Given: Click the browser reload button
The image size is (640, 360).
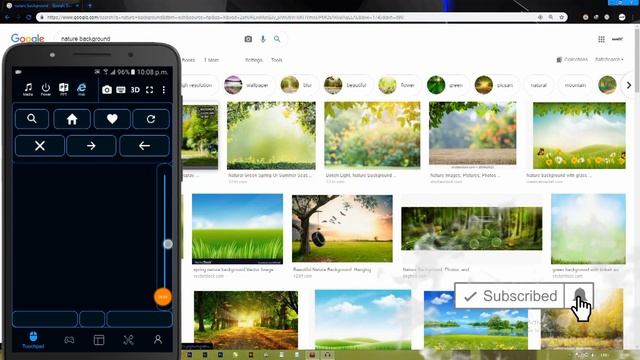Looking at the screenshot, I should click(x=28, y=17).
